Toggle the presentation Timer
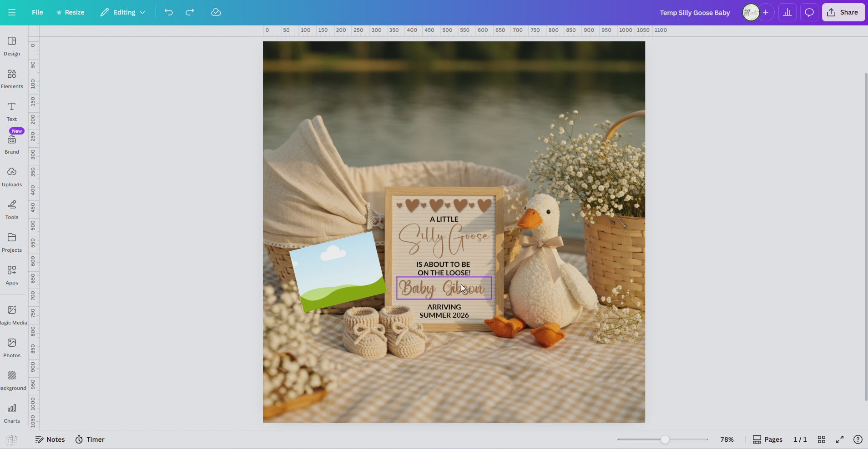Viewport: 868px width, 449px height. click(x=91, y=439)
